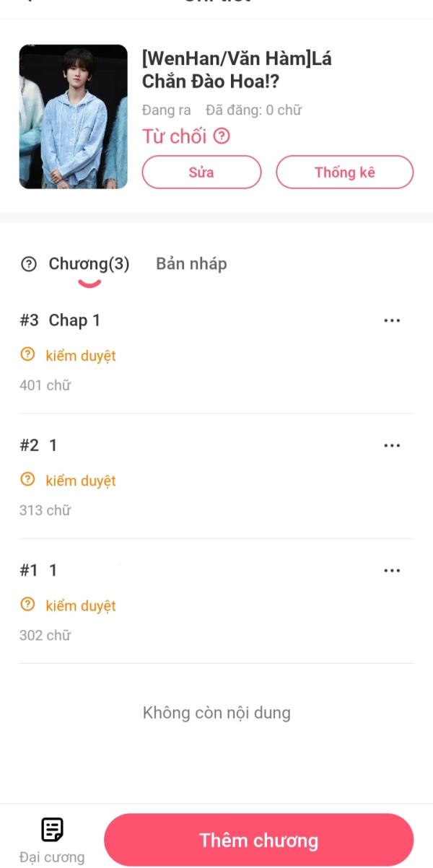The width and height of the screenshot is (433, 868).
Task: Click the kiểm duyệt icon under chapter #2
Action: (x=28, y=480)
